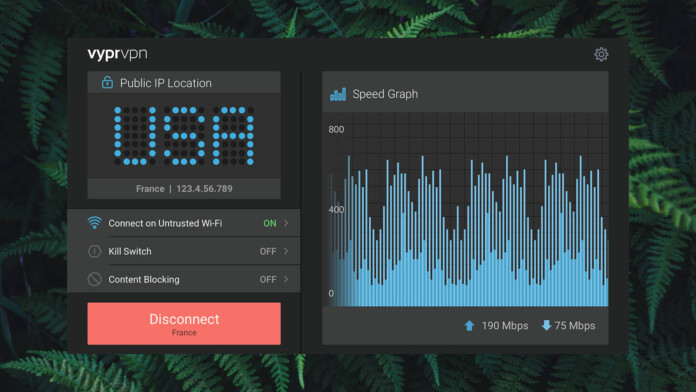Click the Wi-Fi signal icon
Viewport: 696px width, 392px height.
94,222
